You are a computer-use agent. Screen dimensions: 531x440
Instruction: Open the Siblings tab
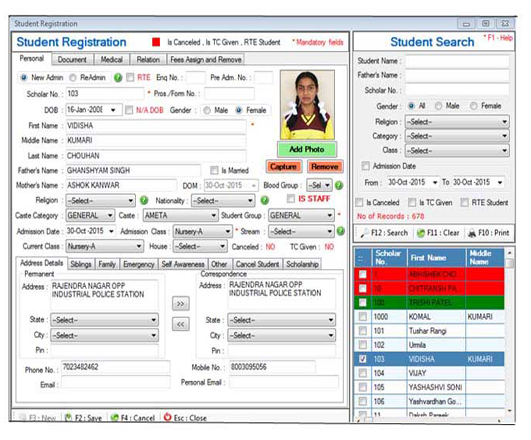click(81, 264)
